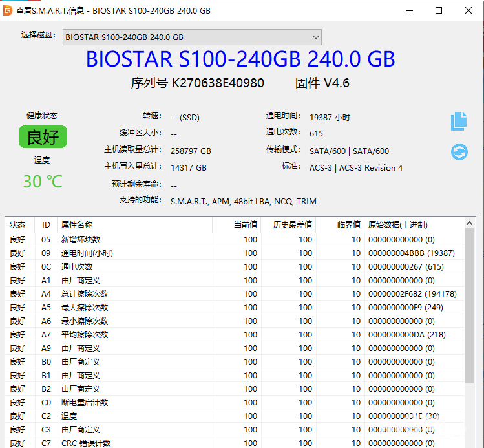Select the 总计擦除次数 attribute row

[x=85, y=293]
